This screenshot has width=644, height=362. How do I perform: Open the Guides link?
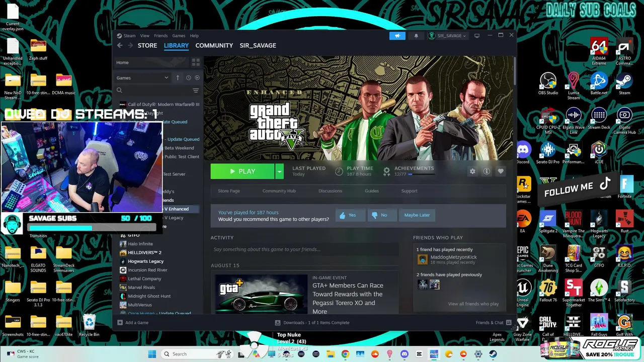click(372, 191)
